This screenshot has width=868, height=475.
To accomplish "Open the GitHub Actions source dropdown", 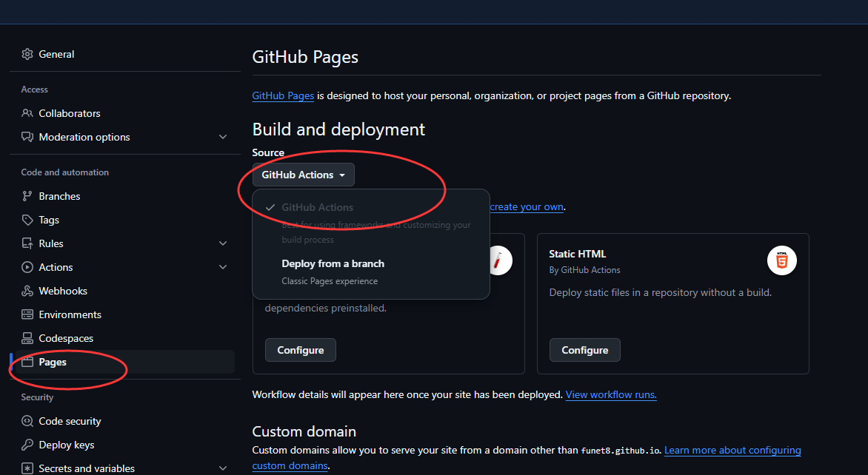I will [x=303, y=175].
